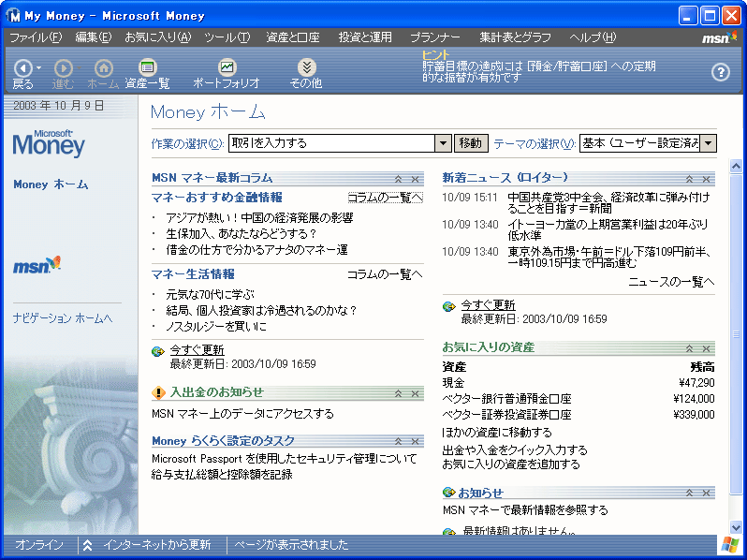Click the vertical scrollbar up arrow
The height and width of the screenshot is (560, 747).
click(736, 166)
